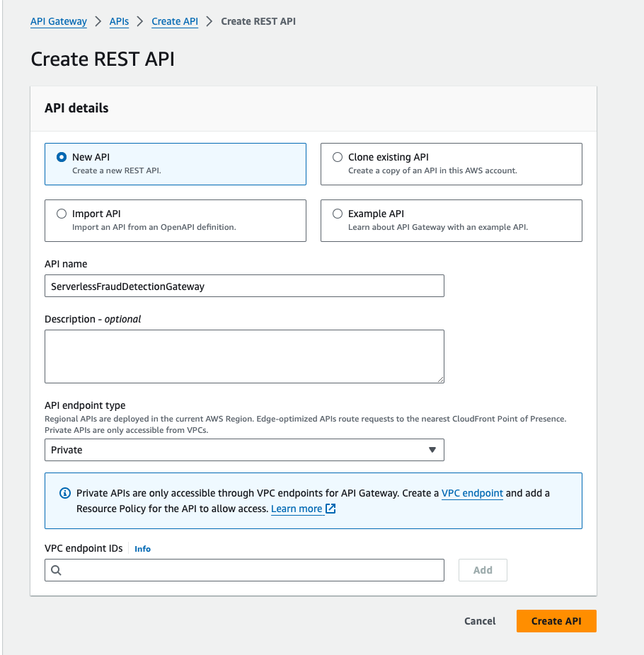644x655 pixels.
Task: Go back using the Create API breadcrumb
Action: tap(174, 21)
